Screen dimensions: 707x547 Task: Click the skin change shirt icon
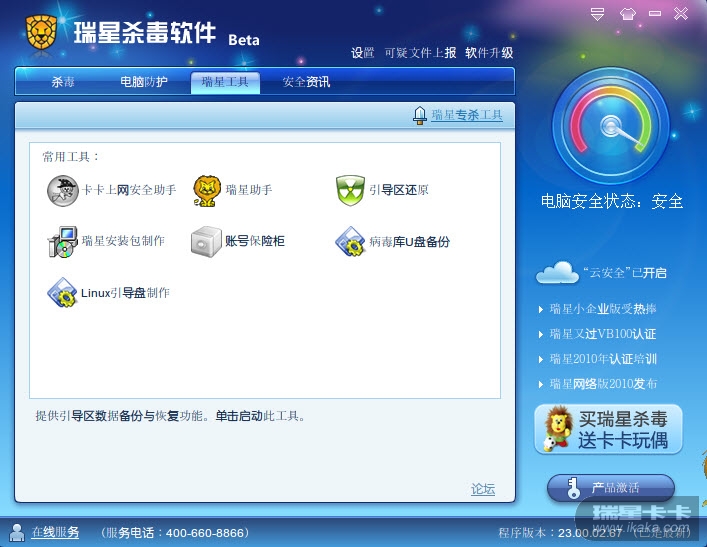tap(628, 14)
